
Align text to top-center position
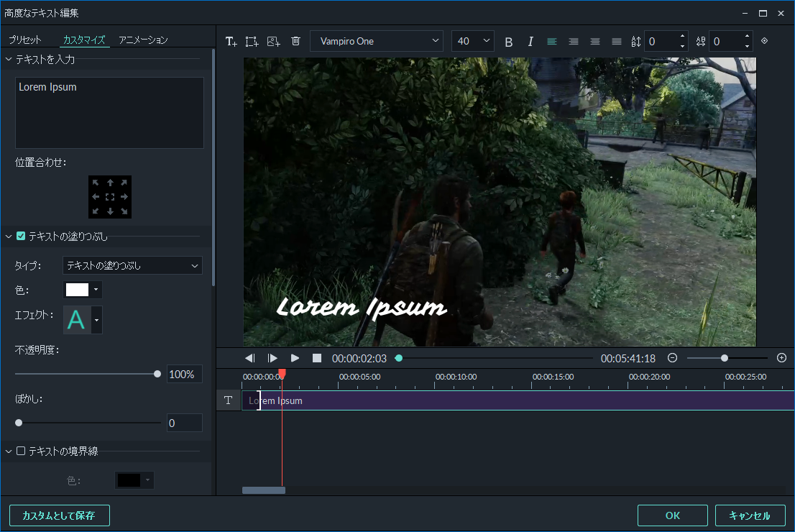(110, 183)
